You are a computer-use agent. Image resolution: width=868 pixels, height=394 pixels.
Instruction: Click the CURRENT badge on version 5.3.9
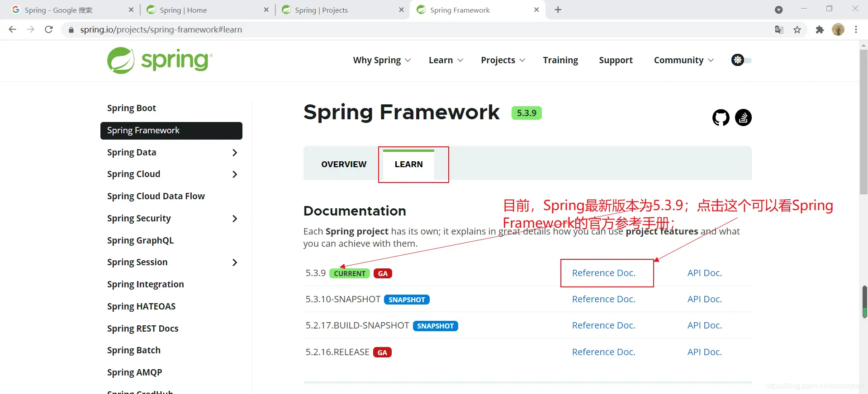[x=350, y=273]
